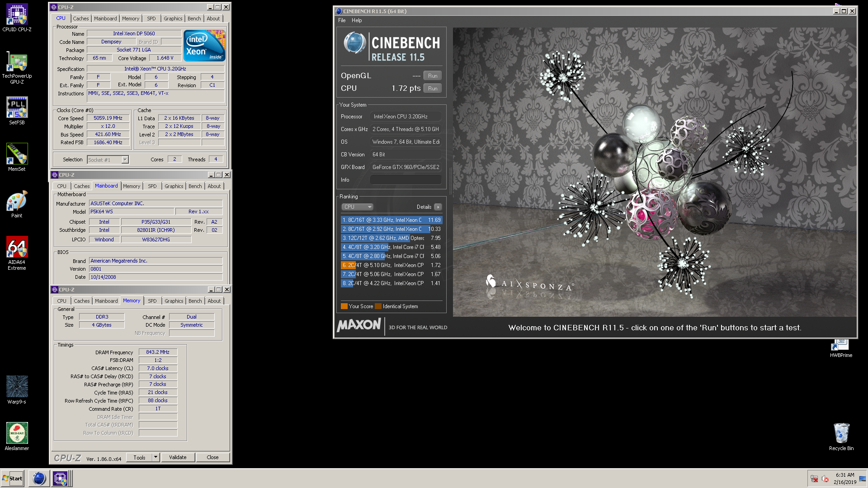The height and width of the screenshot is (488, 868).
Task: Run the OpenGL benchmark
Action: [x=433, y=76]
